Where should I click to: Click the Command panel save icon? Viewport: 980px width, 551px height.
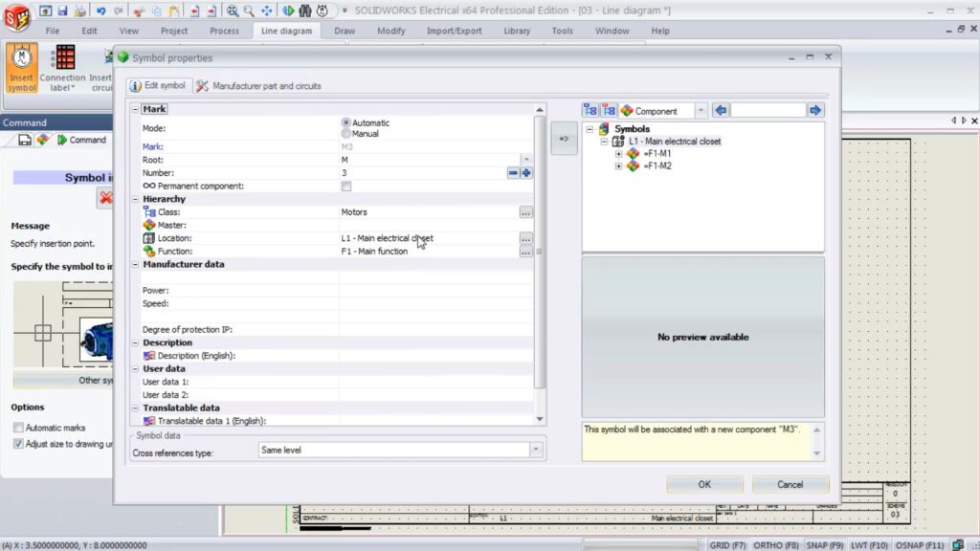point(24,140)
